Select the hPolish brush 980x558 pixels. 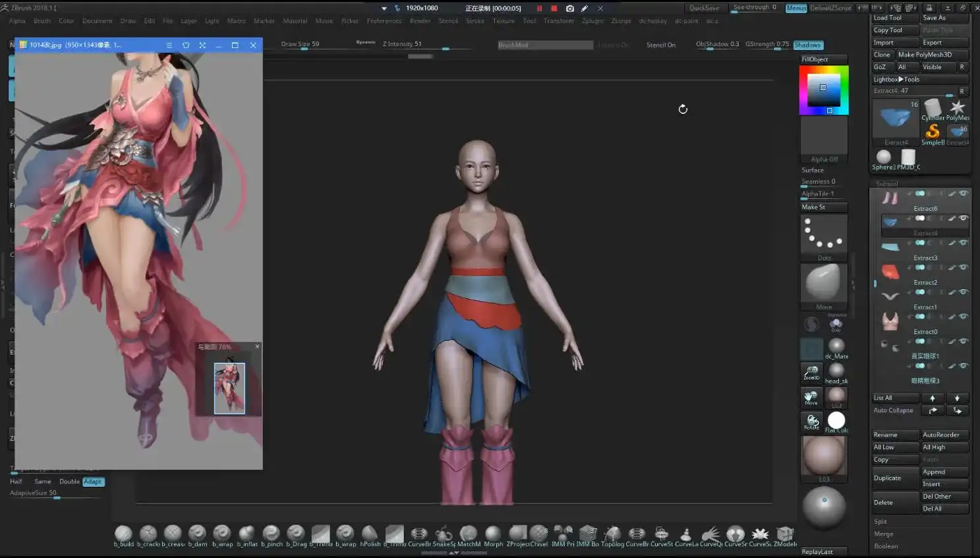click(370, 535)
